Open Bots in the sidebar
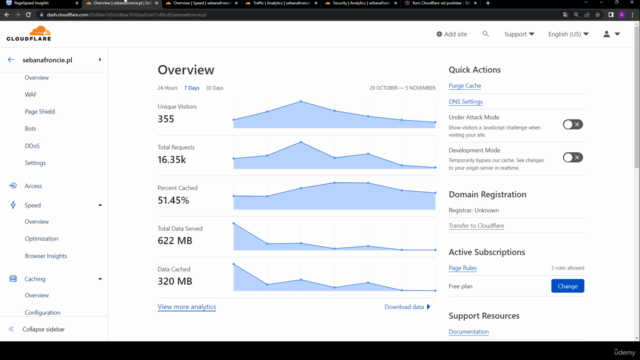Viewport: 640px width, 360px height. (30, 129)
